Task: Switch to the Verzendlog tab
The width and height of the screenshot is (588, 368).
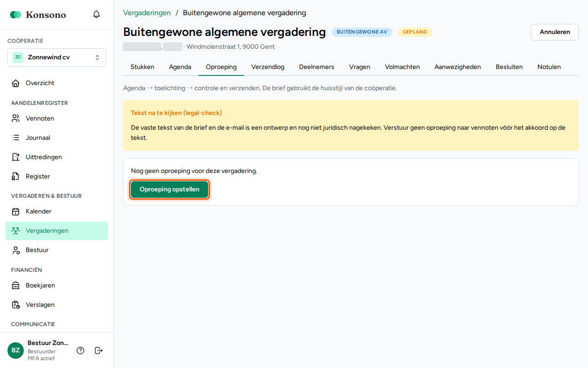Action: (x=268, y=67)
